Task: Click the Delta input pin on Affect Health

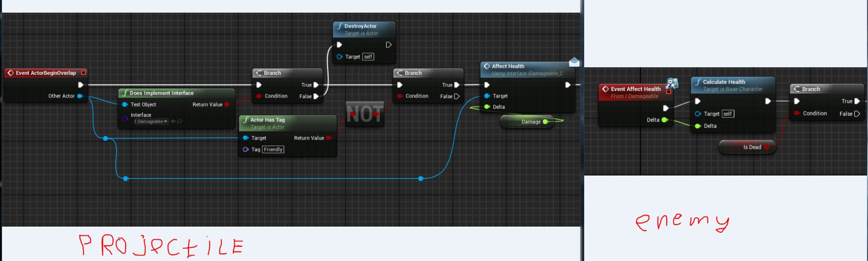Action: [x=487, y=107]
